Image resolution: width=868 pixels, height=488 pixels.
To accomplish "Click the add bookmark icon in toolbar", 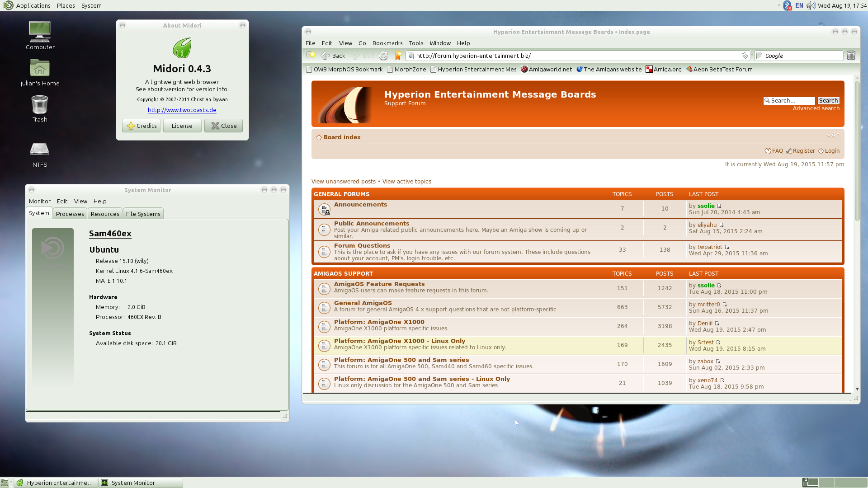I will (398, 56).
